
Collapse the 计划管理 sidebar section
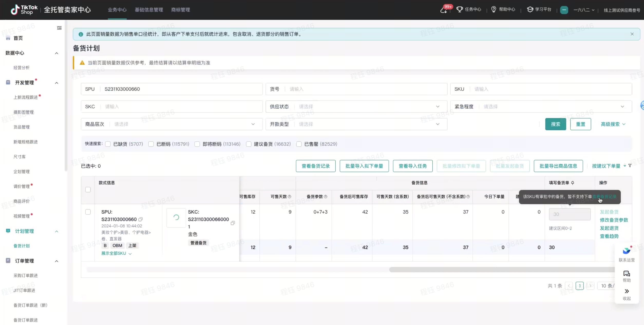56,231
